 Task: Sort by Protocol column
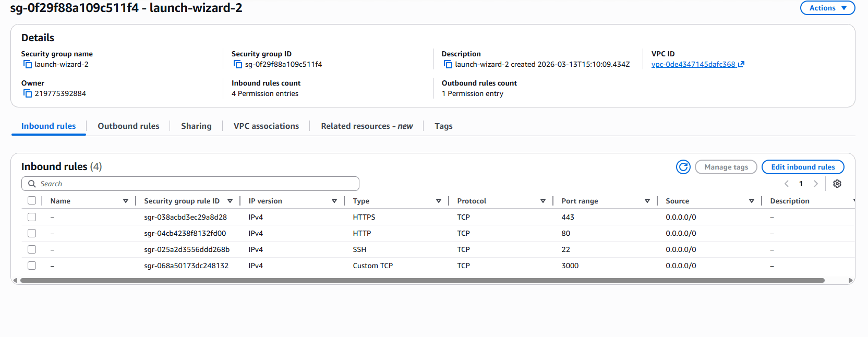pos(543,201)
